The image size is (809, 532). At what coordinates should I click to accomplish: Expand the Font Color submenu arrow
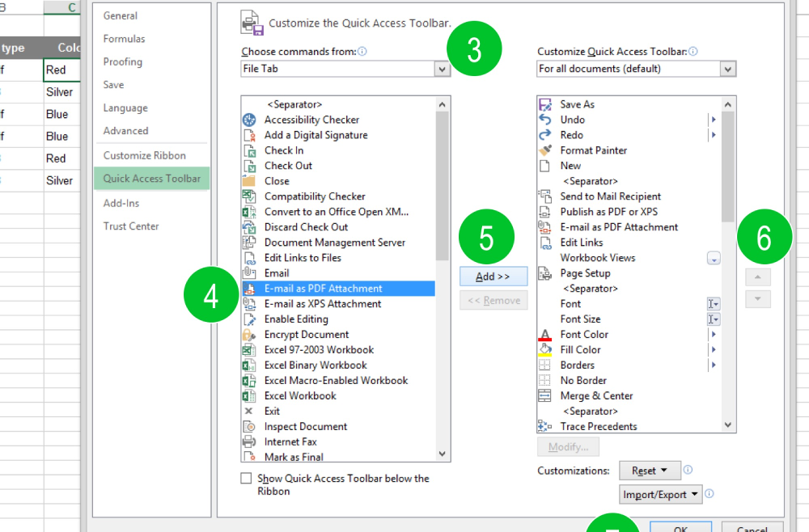pyautogui.click(x=714, y=335)
